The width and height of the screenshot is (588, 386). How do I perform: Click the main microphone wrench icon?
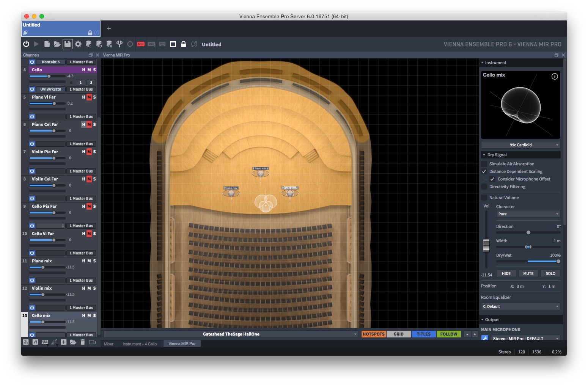point(485,338)
